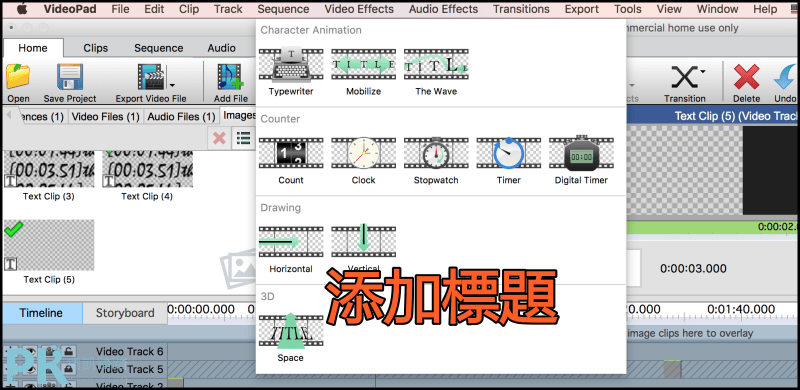Click the 0:00:03.000 duration value

click(693, 269)
